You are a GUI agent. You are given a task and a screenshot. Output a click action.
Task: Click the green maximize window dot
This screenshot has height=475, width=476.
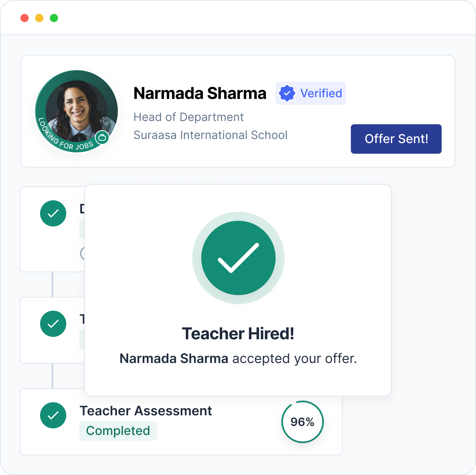click(x=54, y=18)
